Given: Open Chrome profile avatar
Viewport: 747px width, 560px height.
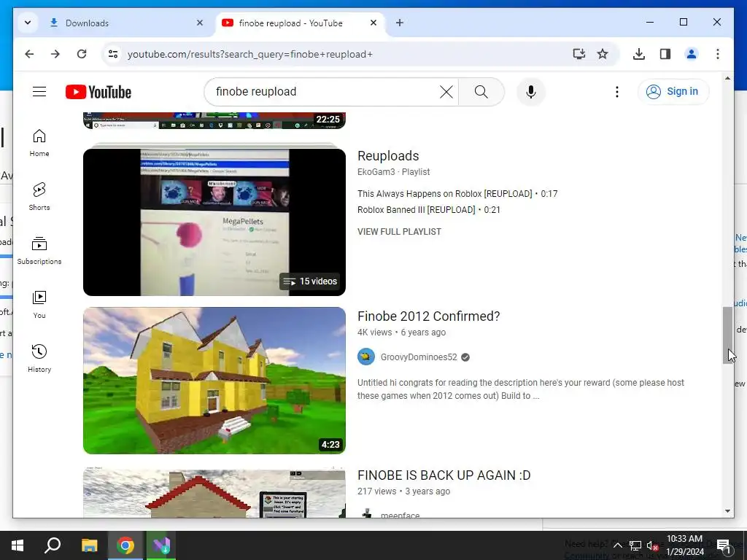Looking at the screenshot, I should click(692, 54).
